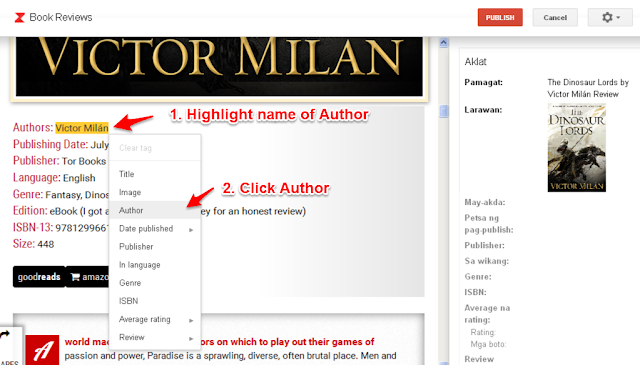Click the red A drop-cap icon
Viewport: 640px width, 365px height.
pyautogui.click(x=42, y=350)
